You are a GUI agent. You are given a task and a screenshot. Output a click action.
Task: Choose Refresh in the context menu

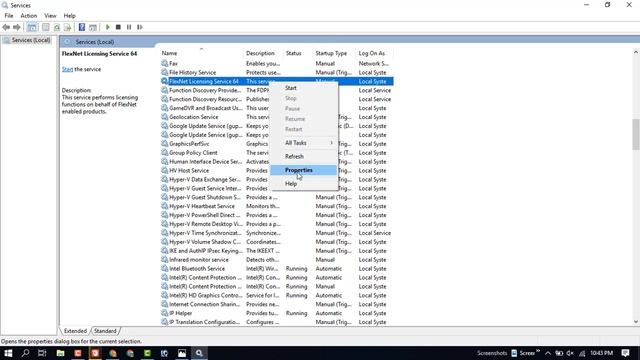pyautogui.click(x=304, y=156)
